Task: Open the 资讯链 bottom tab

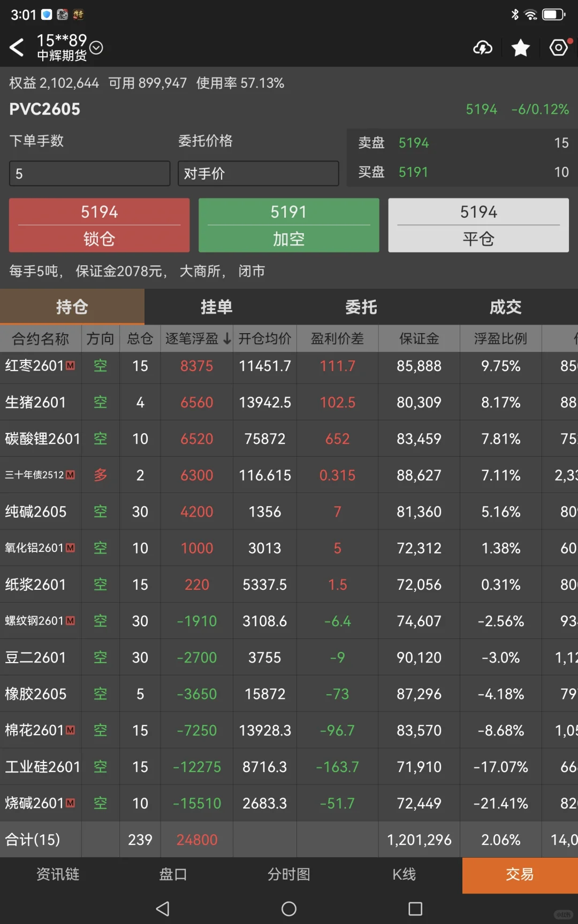Action: click(58, 874)
